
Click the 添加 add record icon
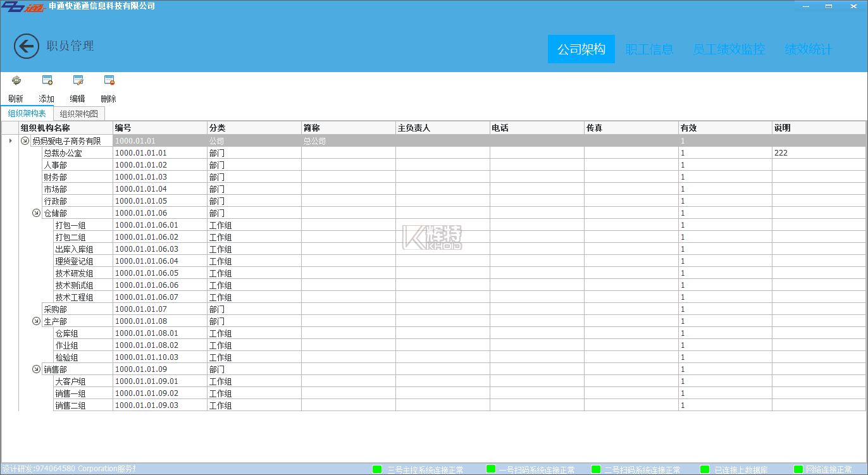(x=47, y=80)
